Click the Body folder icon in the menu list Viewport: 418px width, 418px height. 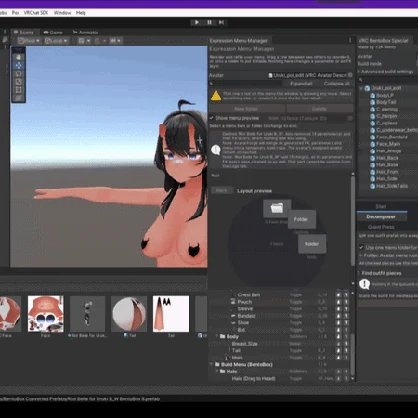pyautogui.click(x=223, y=336)
